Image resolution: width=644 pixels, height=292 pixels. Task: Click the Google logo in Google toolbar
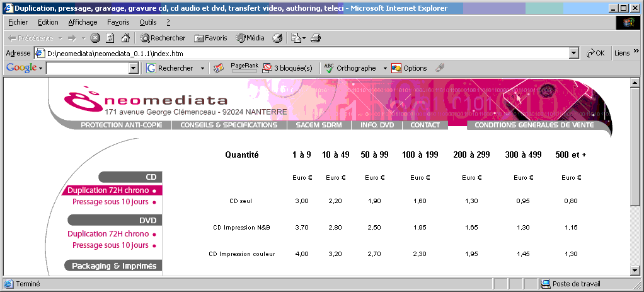pyautogui.click(x=21, y=68)
